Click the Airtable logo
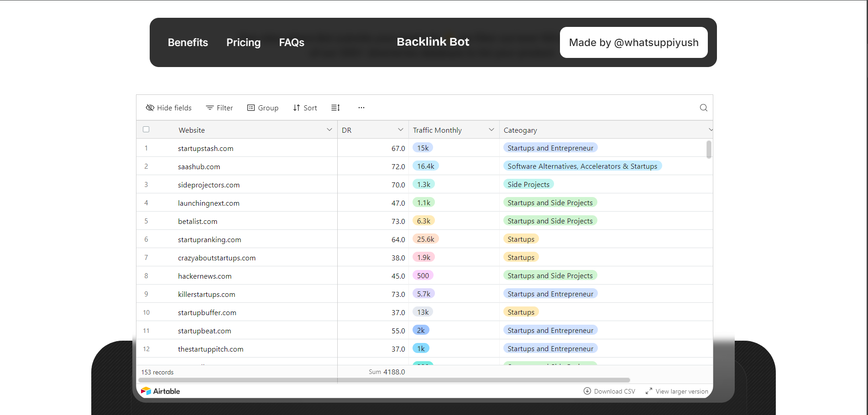The height and width of the screenshot is (415, 868). [160, 391]
